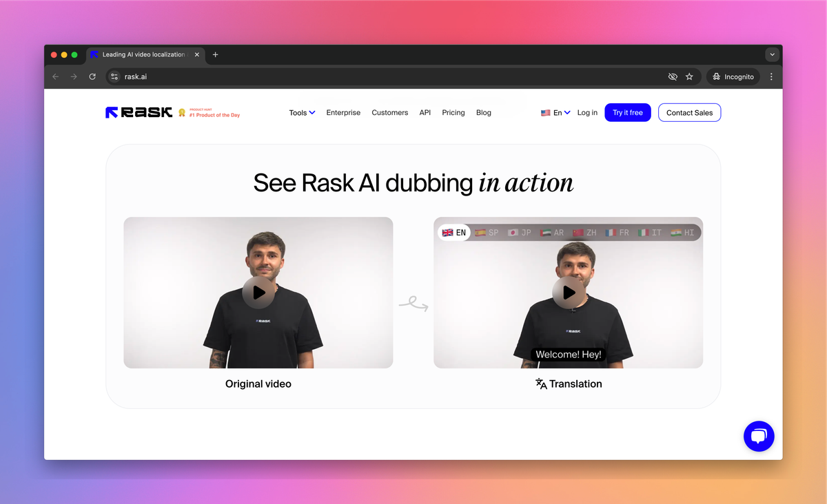The height and width of the screenshot is (504, 827).
Task: Switch translation to SP Spanish
Action: 487,233
